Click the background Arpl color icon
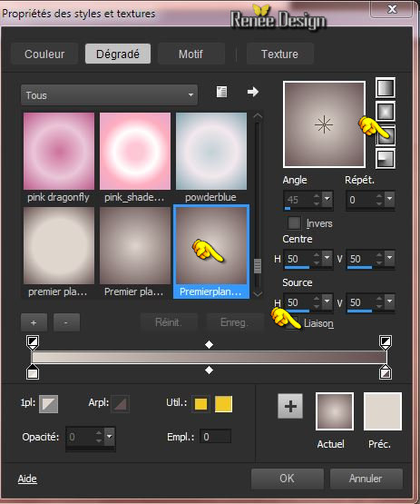Screen dimensions: 420x504 coord(120,404)
